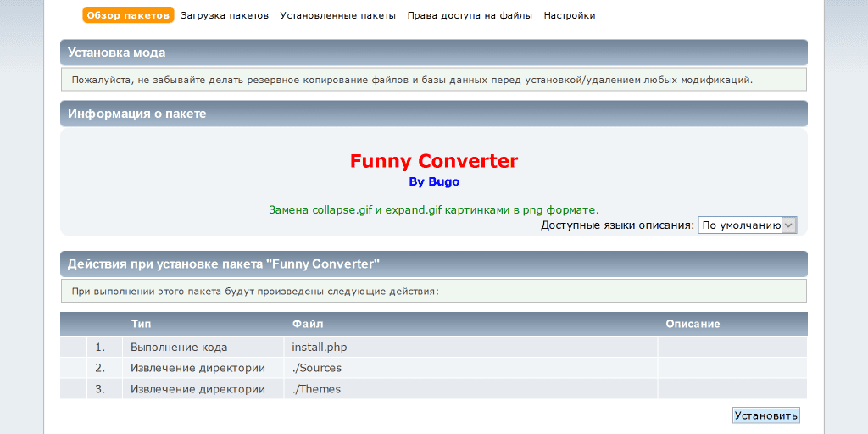Click the Описание column header
The height and width of the screenshot is (434, 868).
(693, 324)
